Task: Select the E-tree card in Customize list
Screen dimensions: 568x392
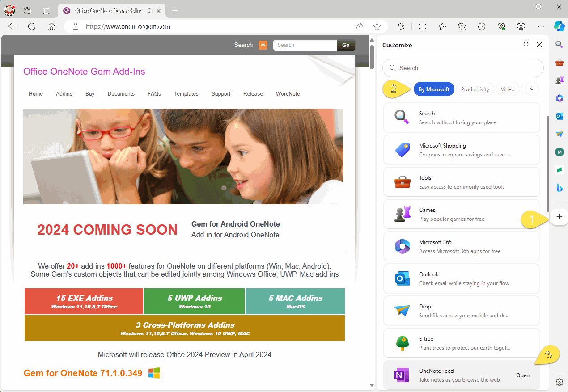Action: tap(462, 343)
